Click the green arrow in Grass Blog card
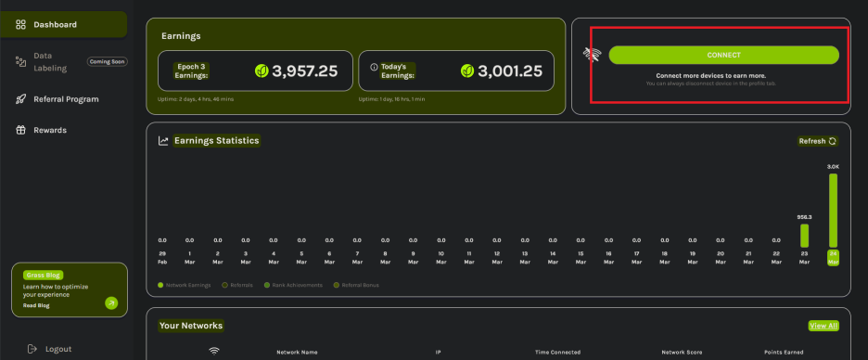This screenshot has width=868, height=360. (111, 303)
